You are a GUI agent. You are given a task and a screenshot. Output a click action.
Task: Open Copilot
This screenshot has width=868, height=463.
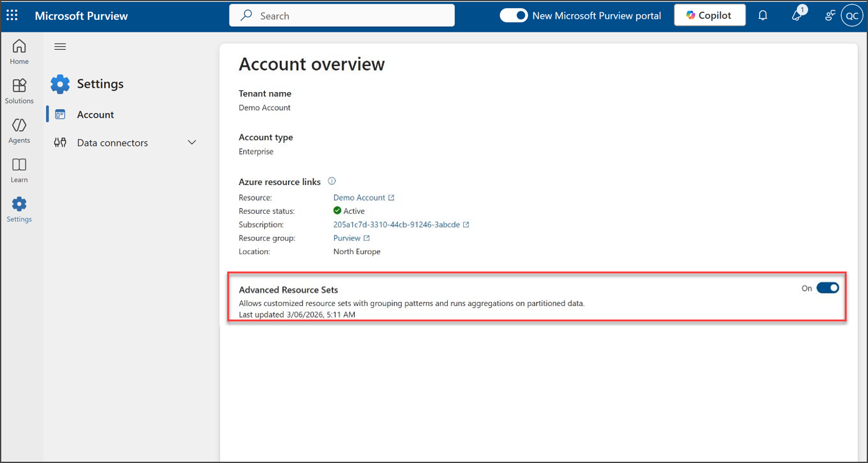click(x=709, y=14)
